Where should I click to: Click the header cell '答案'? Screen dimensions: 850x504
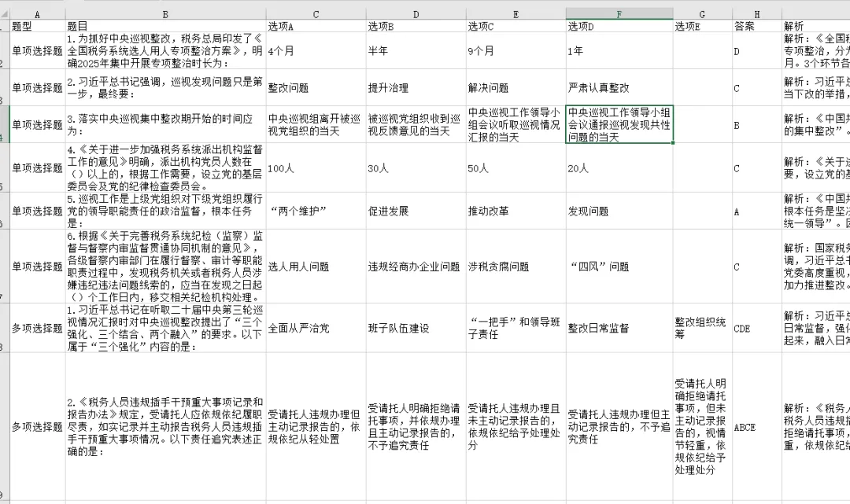757,26
